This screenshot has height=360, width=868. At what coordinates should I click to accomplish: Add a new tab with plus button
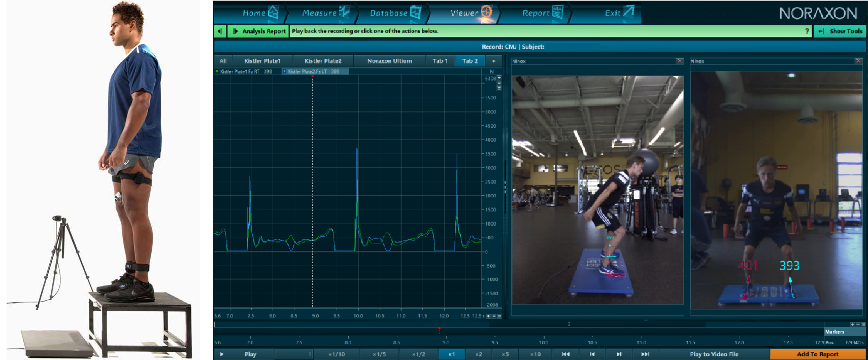(493, 61)
